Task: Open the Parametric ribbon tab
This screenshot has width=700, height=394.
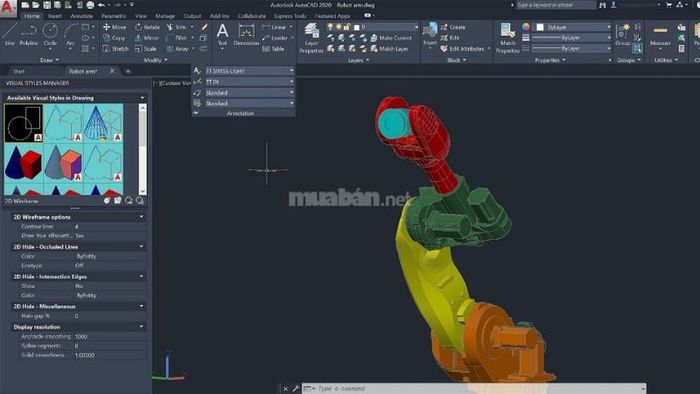Action: tap(114, 16)
